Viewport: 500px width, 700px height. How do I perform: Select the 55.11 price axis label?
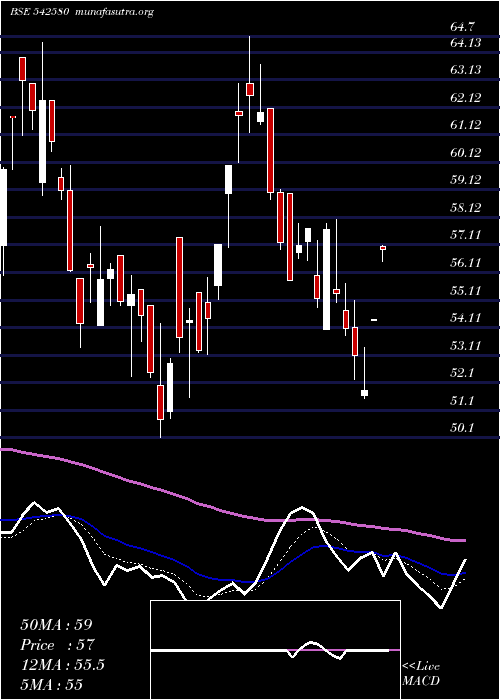[466, 291]
